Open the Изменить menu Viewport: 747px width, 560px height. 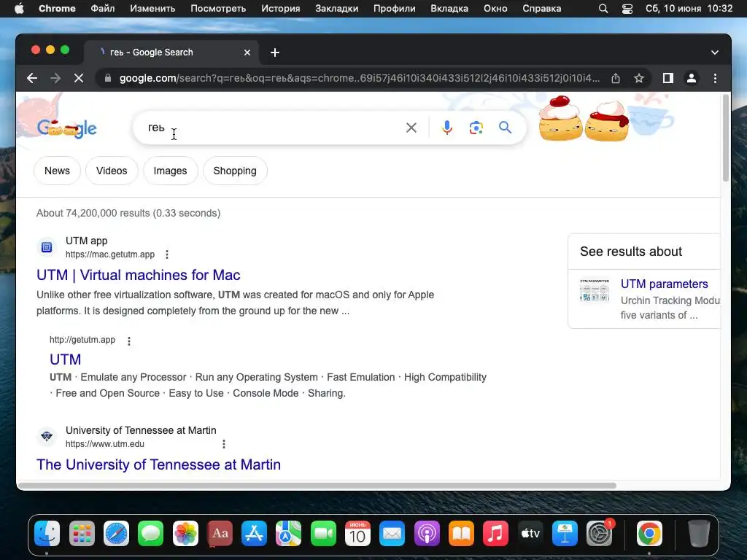[152, 9]
